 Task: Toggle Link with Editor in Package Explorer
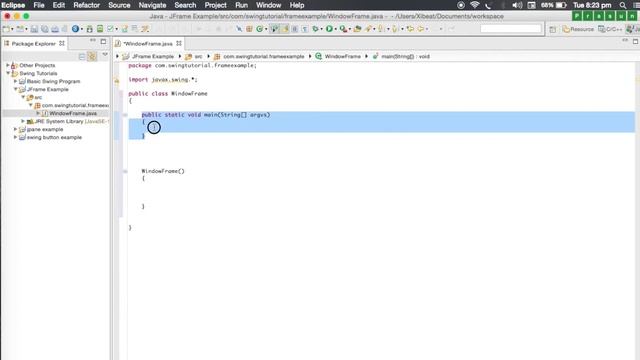tap(92, 56)
